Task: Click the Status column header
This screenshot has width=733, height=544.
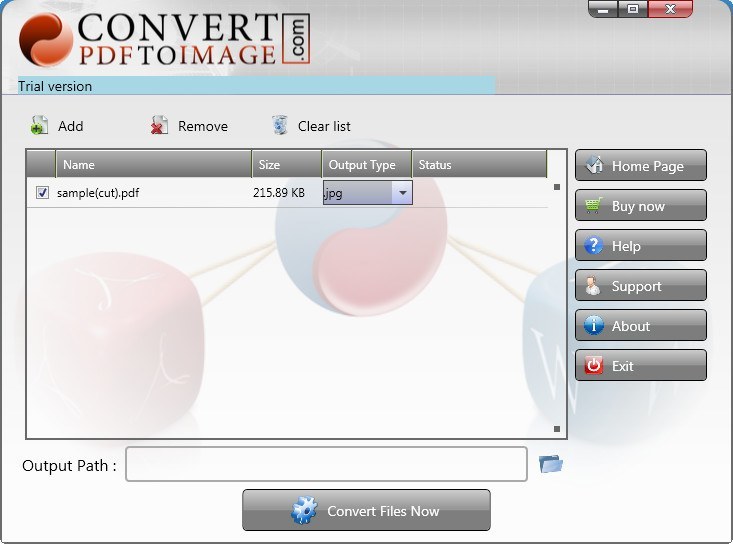Action: pos(479,165)
